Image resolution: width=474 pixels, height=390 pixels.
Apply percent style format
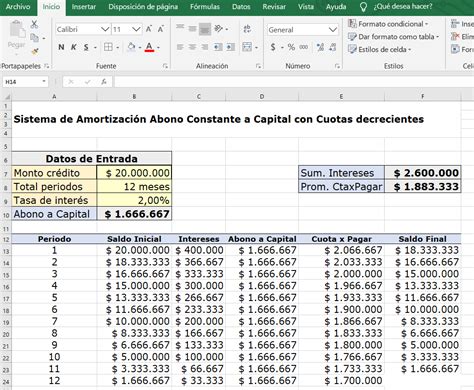tap(291, 47)
